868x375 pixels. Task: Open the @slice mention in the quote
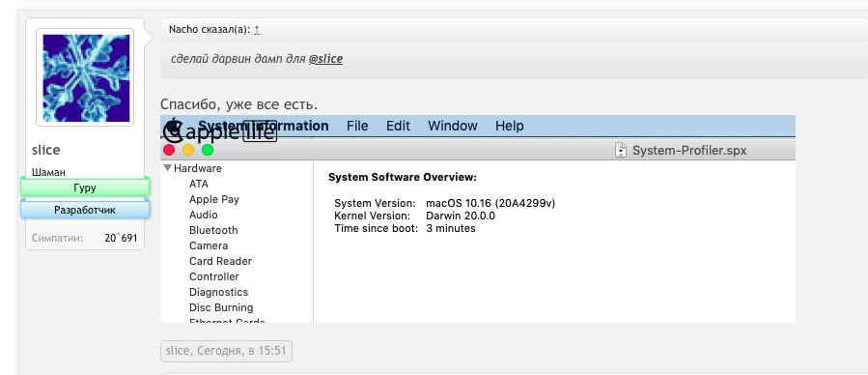point(325,59)
